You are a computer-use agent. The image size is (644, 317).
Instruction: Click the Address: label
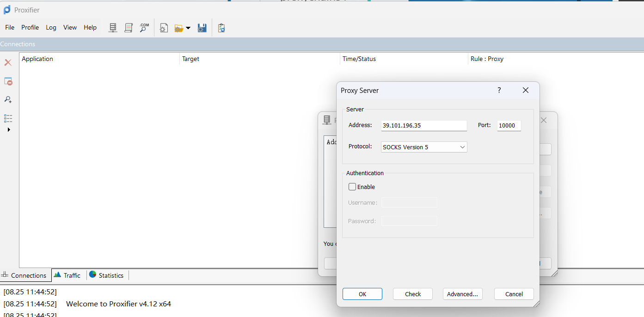pos(360,125)
